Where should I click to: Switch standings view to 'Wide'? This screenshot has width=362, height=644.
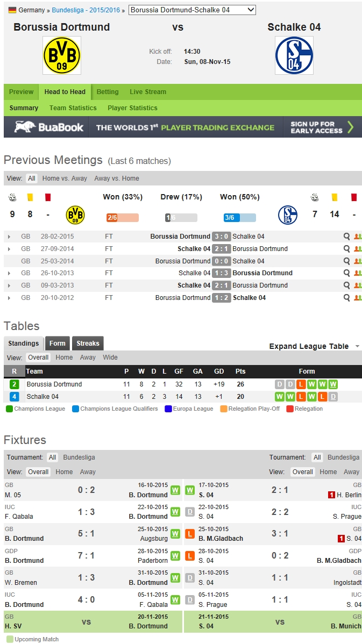[x=110, y=357]
